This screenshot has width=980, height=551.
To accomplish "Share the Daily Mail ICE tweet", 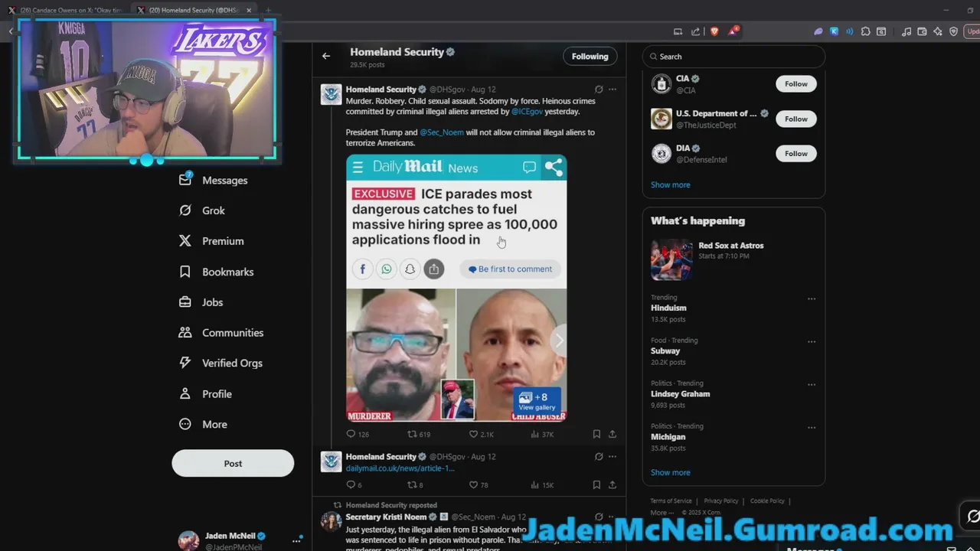I will click(612, 434).
